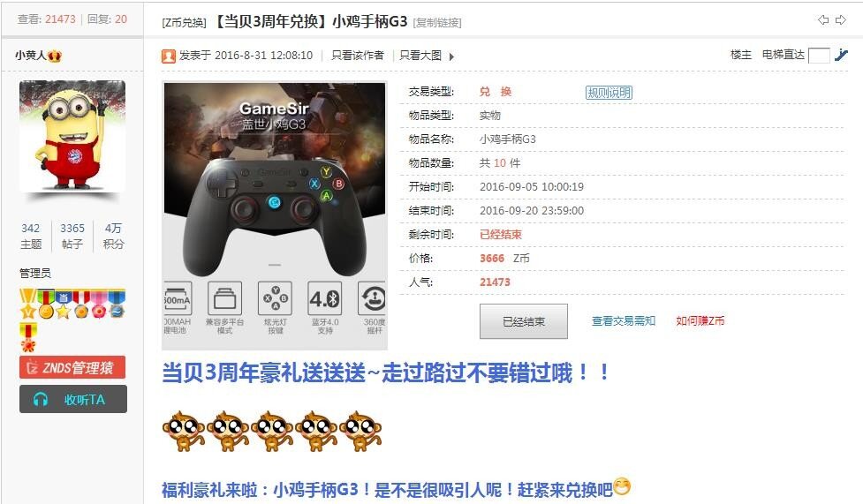This screenshot has width=863, height=504.
Task: Click the 小黄人 username
Action: click(x=30, y=55)
